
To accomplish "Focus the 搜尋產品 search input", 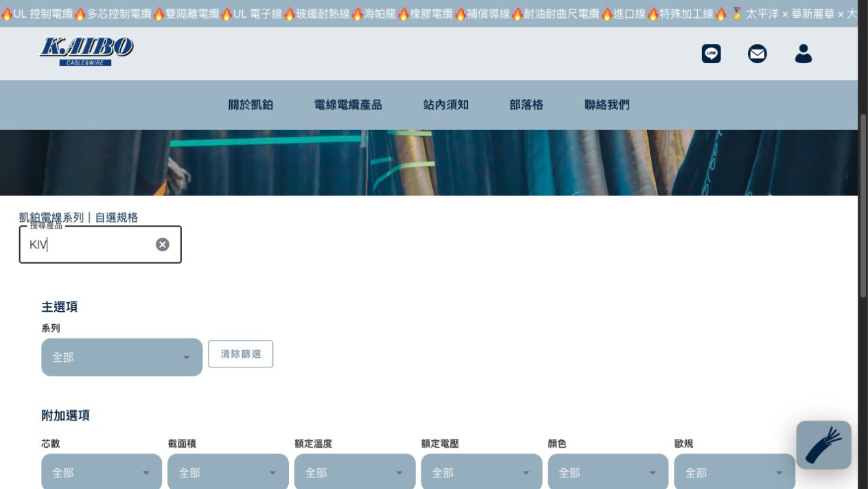I will 91,244.
